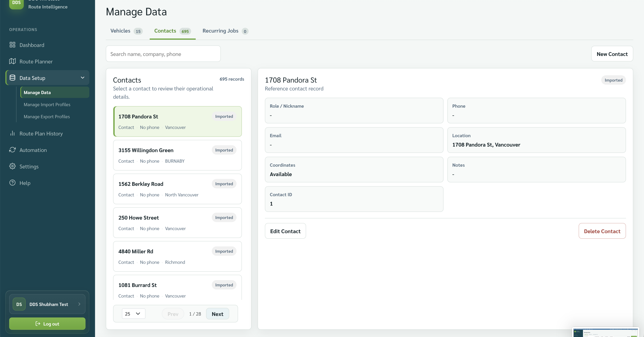Click the Role / Nickname field
The width and height of the screenshot is (644, 337).
pyautogui.click(x=354, y=110)
